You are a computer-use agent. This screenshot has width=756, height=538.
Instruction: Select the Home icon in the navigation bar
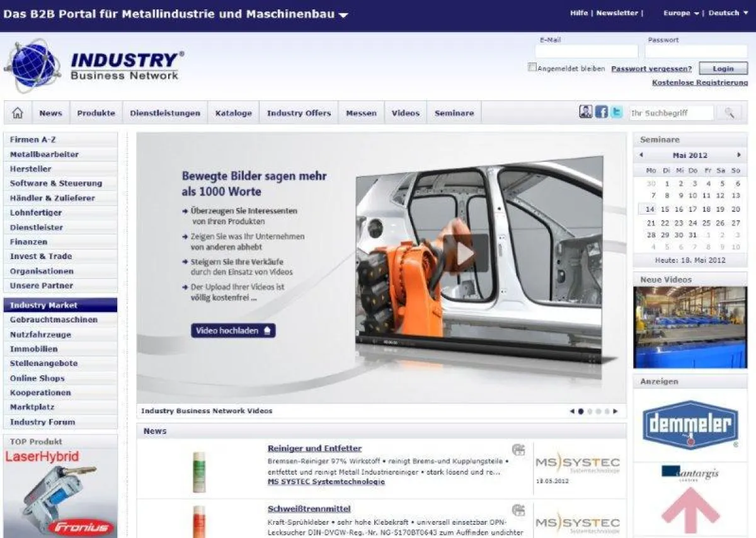click(18, 112)
